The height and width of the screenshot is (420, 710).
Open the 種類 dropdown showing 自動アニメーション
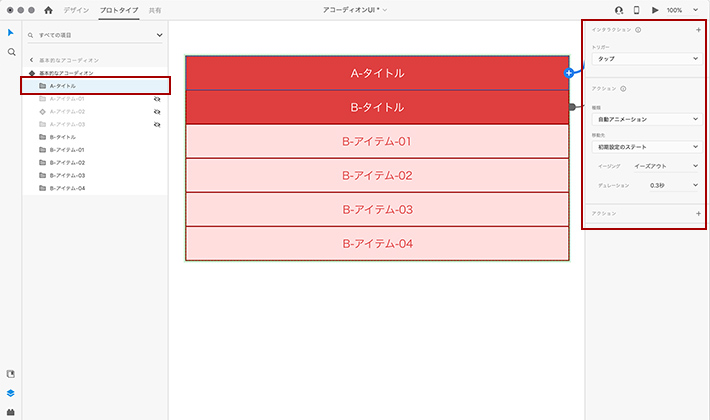(647, 119)
